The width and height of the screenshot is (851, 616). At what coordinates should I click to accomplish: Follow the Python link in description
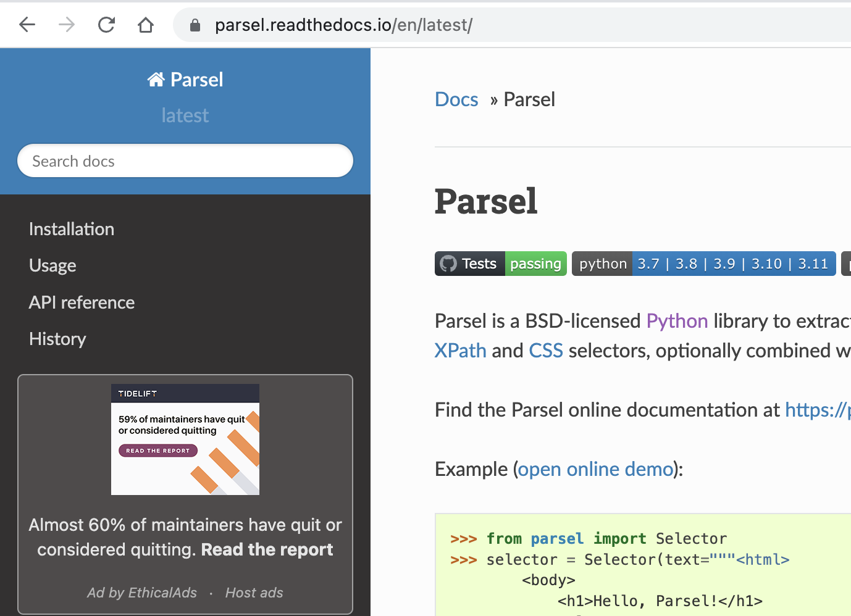click(x=677, y=321)
